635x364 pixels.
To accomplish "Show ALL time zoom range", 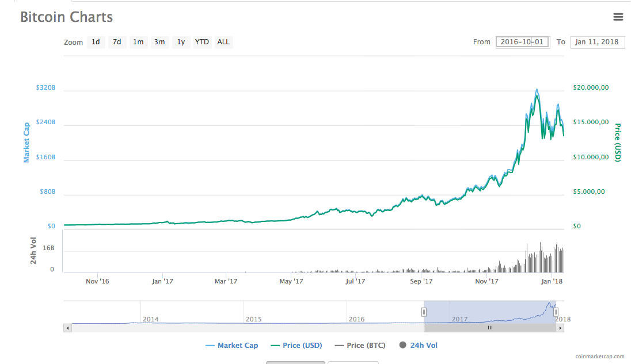I will point(223,42).
